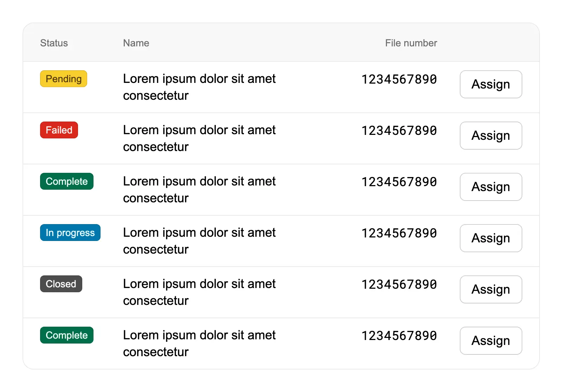Click the yellow Pending status badge
This screenshot has height=392, width=561.
click(x=63, y=79)
